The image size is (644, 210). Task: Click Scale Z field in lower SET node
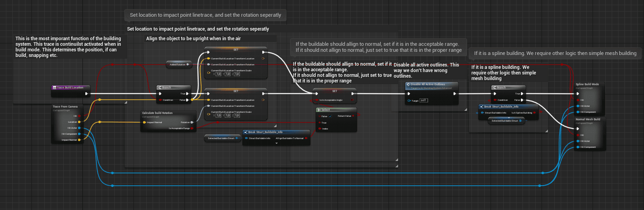pos(237,116)
